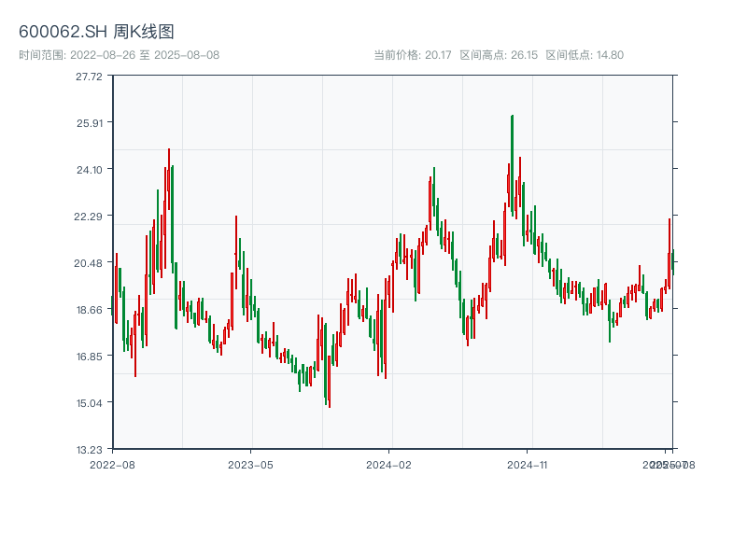Click the y-axis value 25.91
Viewport: 747px width, 560px height.
(x=90, y=123)
